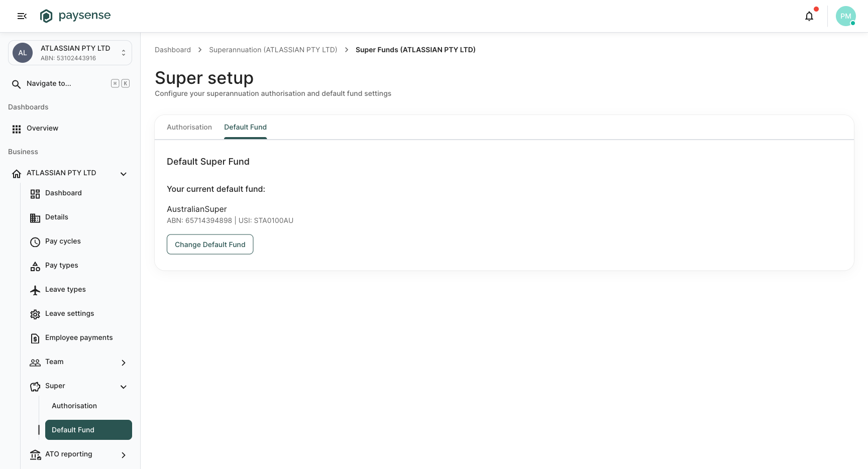This screenshot has width=868, height=469.
Task: Click the Leave types airplane icon
Action: [35, 290]
